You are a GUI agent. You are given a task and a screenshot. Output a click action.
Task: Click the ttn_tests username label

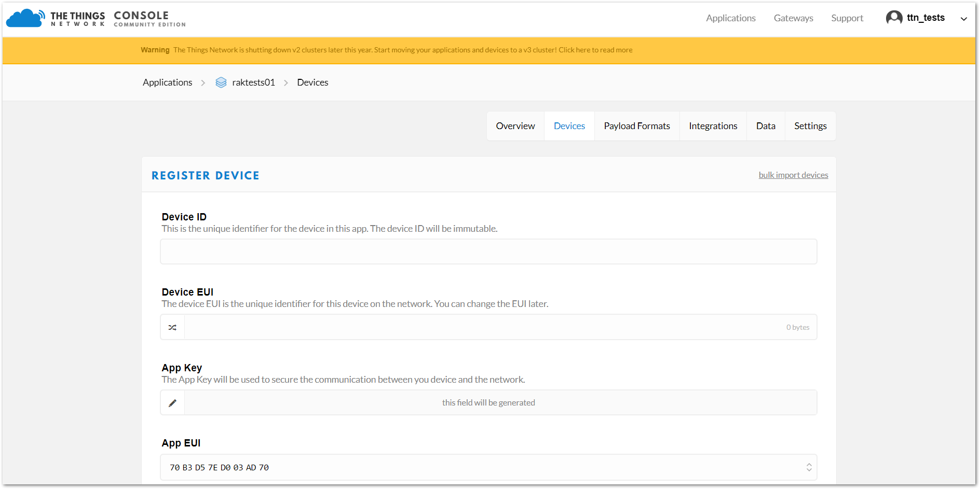click(925, 18)
